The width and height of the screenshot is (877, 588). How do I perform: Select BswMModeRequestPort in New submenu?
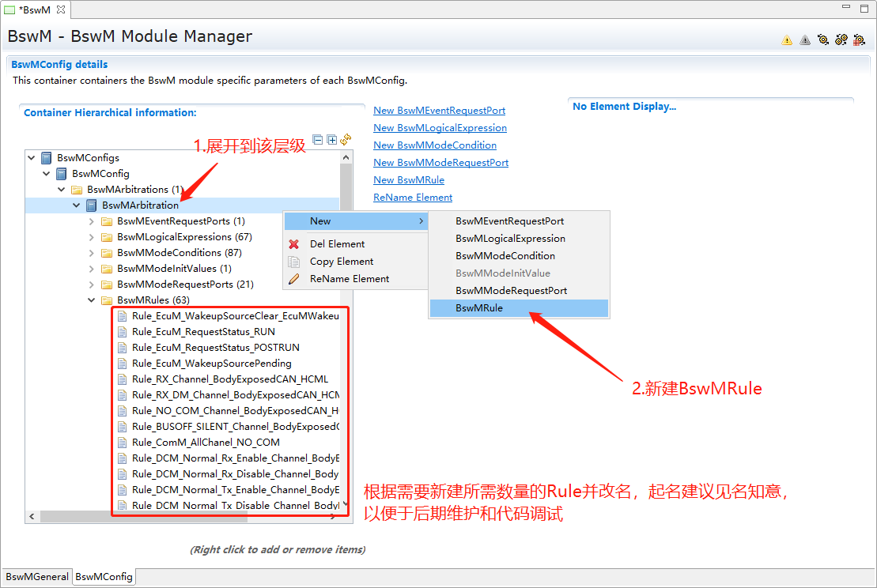click(x=511, y=291)
